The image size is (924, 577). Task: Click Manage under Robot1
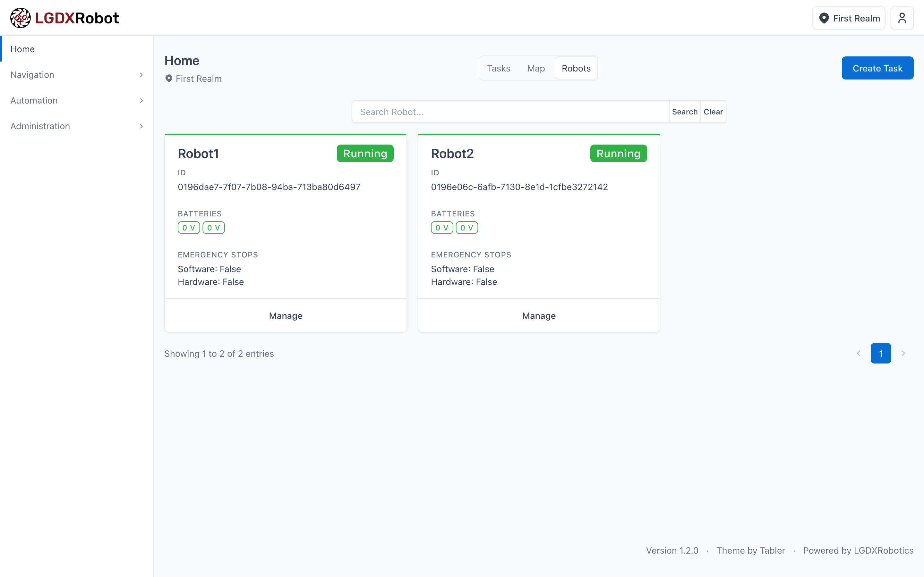pos(286,316)
